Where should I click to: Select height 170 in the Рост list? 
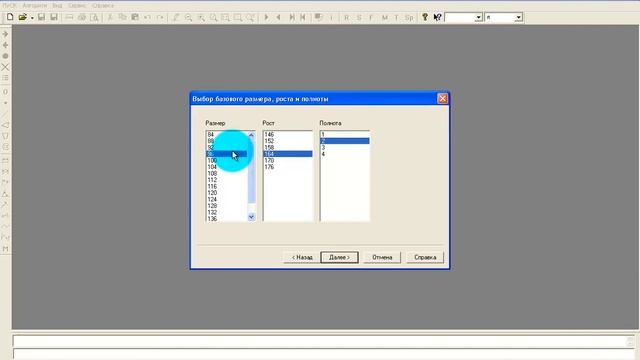point(288,160)
